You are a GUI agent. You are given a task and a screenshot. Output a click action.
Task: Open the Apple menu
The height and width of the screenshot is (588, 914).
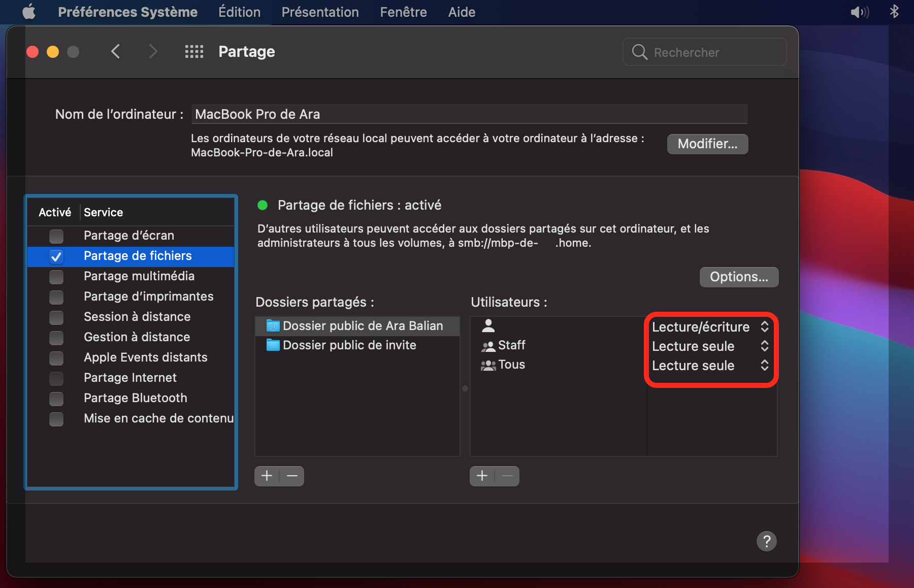click(29, 12)
